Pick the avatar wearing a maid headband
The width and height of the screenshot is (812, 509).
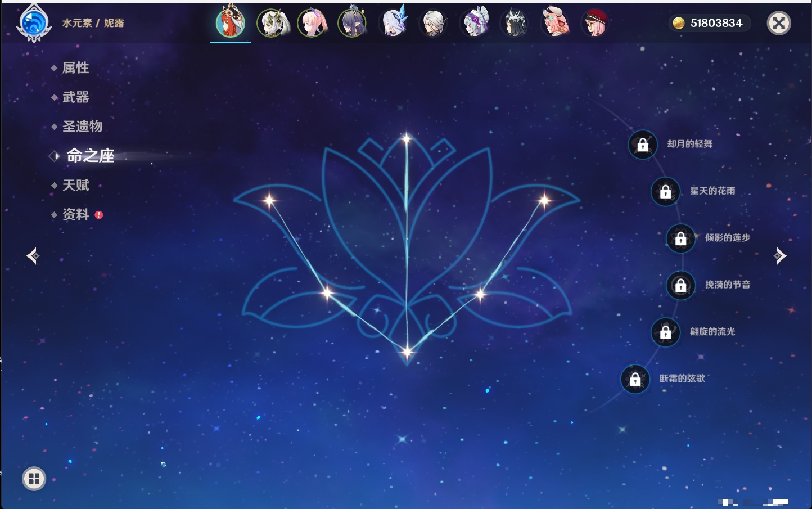pos(475,23)
